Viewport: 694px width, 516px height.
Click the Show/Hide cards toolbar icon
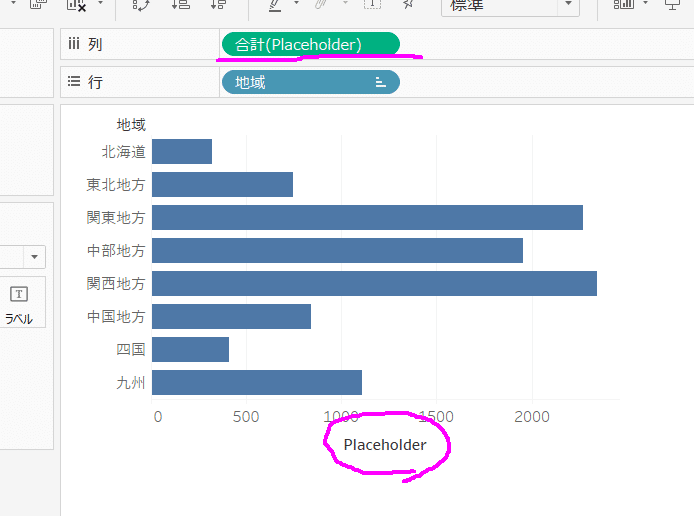point(624,4)
